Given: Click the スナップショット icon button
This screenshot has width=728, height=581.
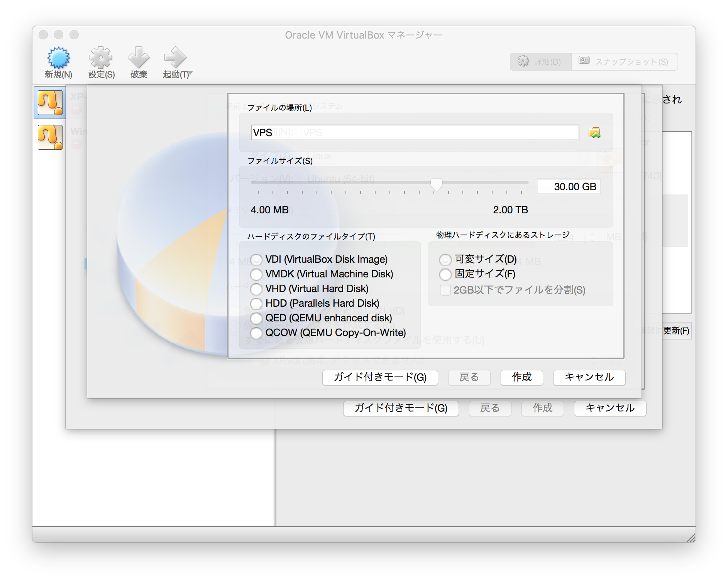Looking at the screenshot, I should (584, 61).
